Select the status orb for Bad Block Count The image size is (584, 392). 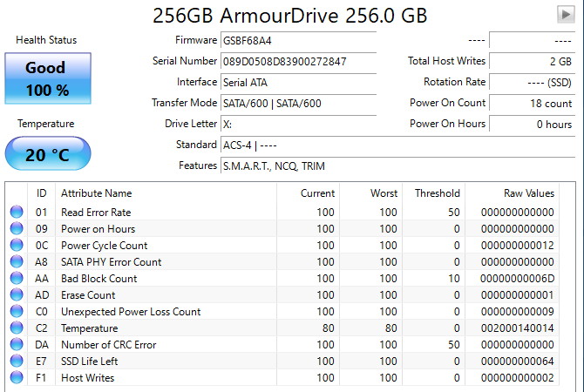click(17, 278)
